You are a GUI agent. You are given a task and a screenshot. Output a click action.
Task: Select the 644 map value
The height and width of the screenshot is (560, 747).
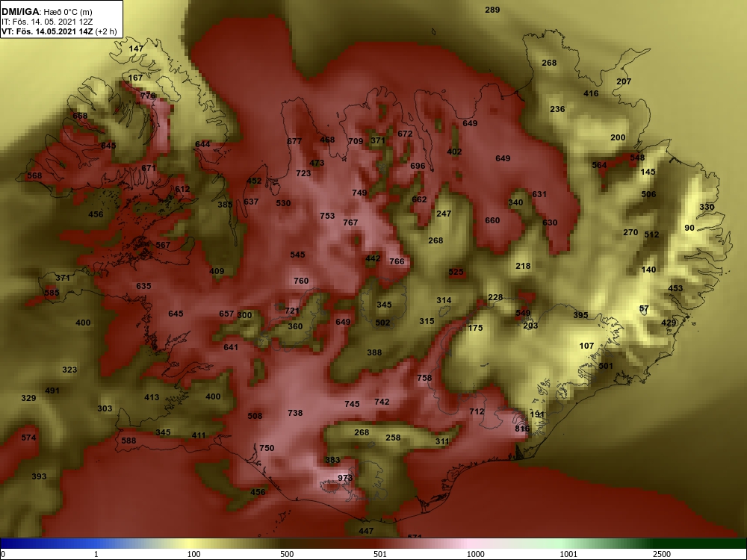point(202,144)
